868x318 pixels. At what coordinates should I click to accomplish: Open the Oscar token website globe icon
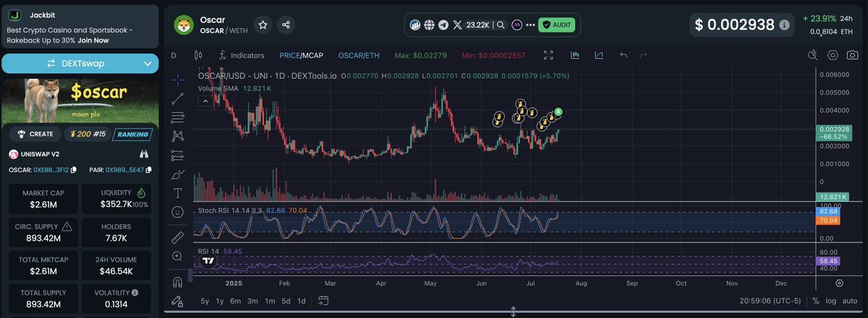point(429,25)
